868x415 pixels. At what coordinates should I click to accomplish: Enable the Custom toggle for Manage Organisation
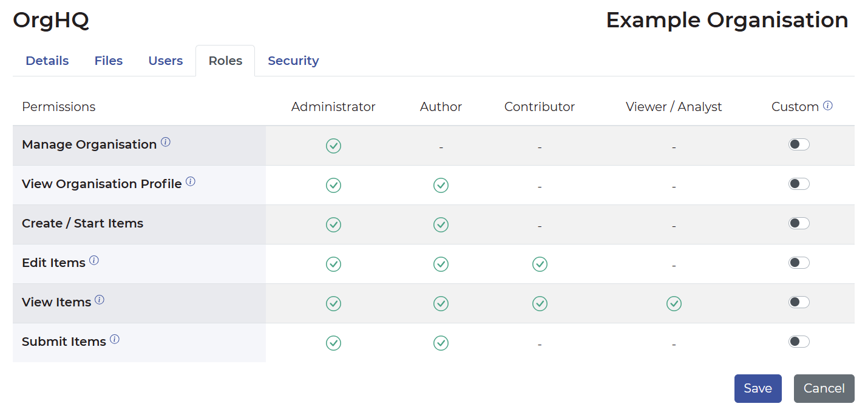click(799, 144)
